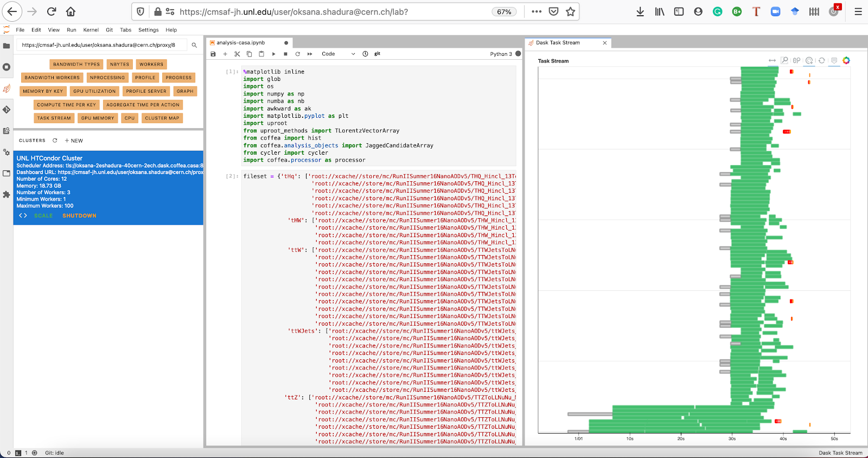Open the View menu
Image resolution: width=868 pixels, height=458 pixels.
[54, 30]
